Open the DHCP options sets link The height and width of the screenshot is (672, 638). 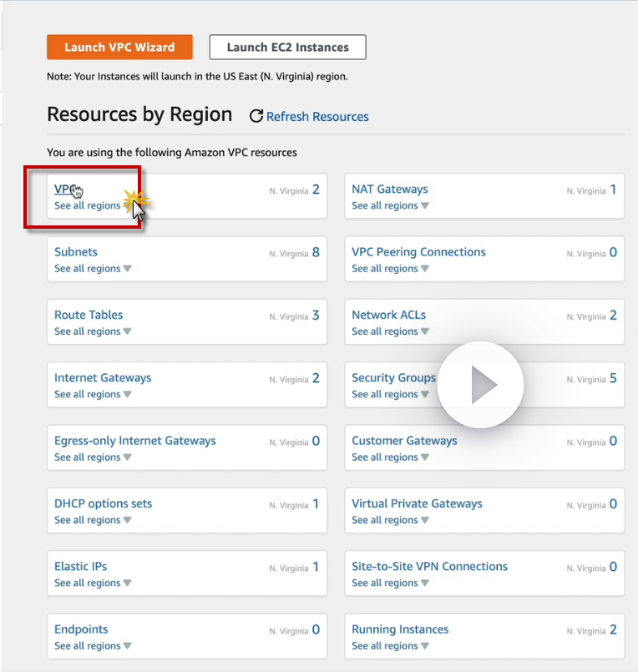104,503
